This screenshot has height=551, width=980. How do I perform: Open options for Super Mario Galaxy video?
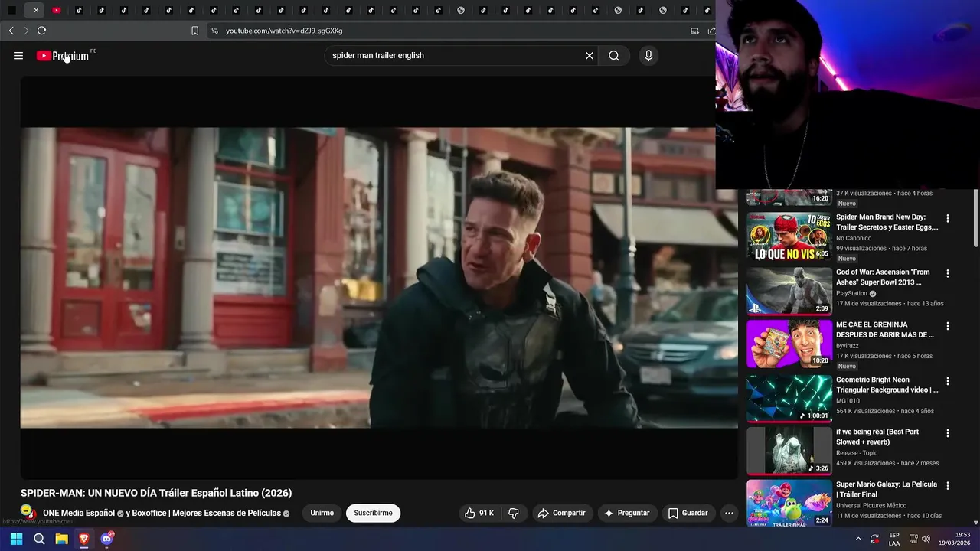coord(948,486)
